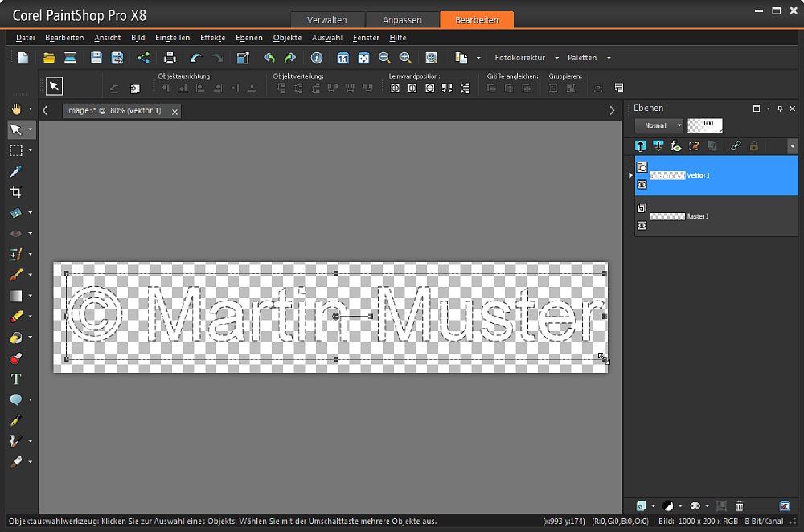
Task: Click the text center pivot handle
Action: point(335,317)
